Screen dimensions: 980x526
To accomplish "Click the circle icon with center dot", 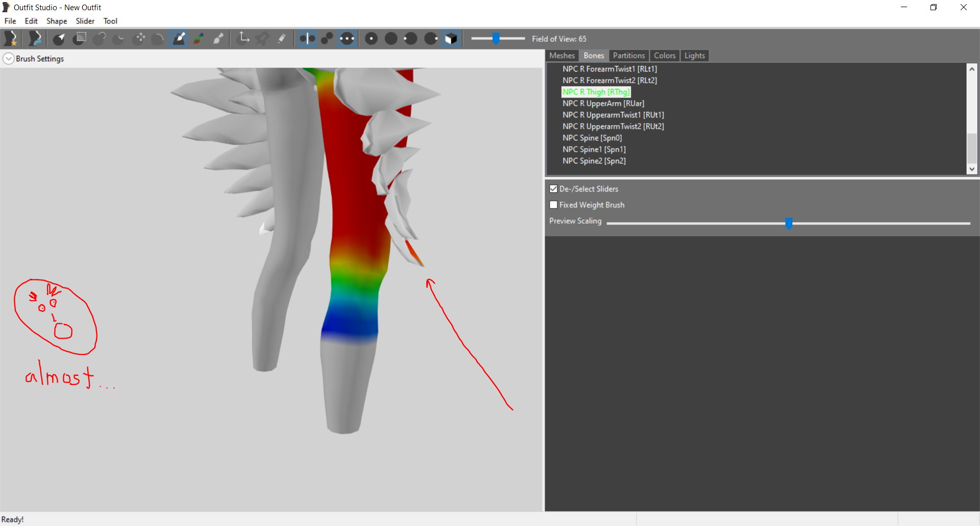I will coord(372,38).
